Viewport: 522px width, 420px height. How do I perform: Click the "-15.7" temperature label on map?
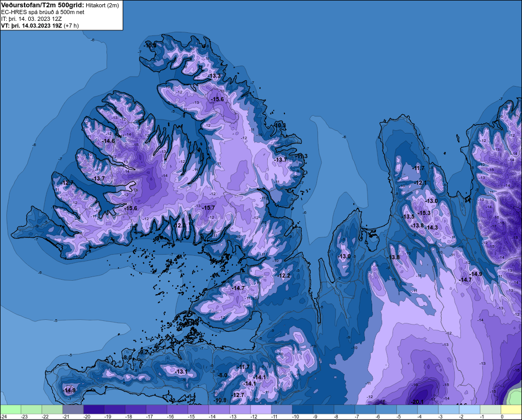[209, 208]
